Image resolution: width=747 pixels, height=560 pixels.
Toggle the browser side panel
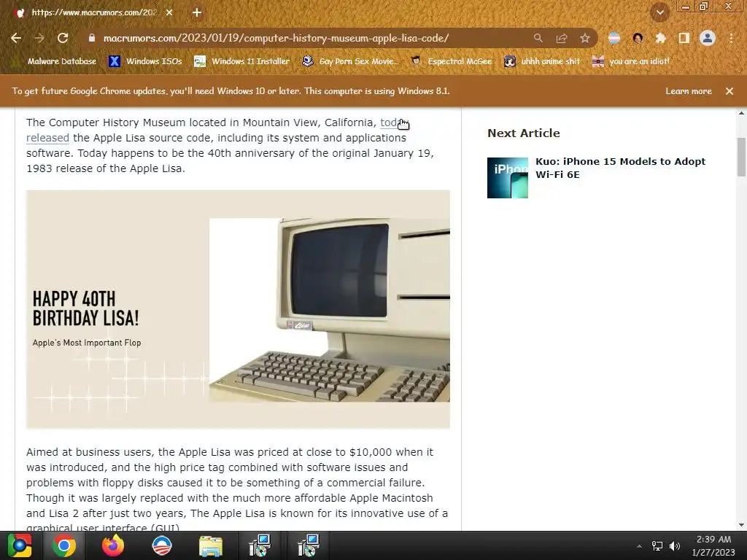tap(684, 38)
